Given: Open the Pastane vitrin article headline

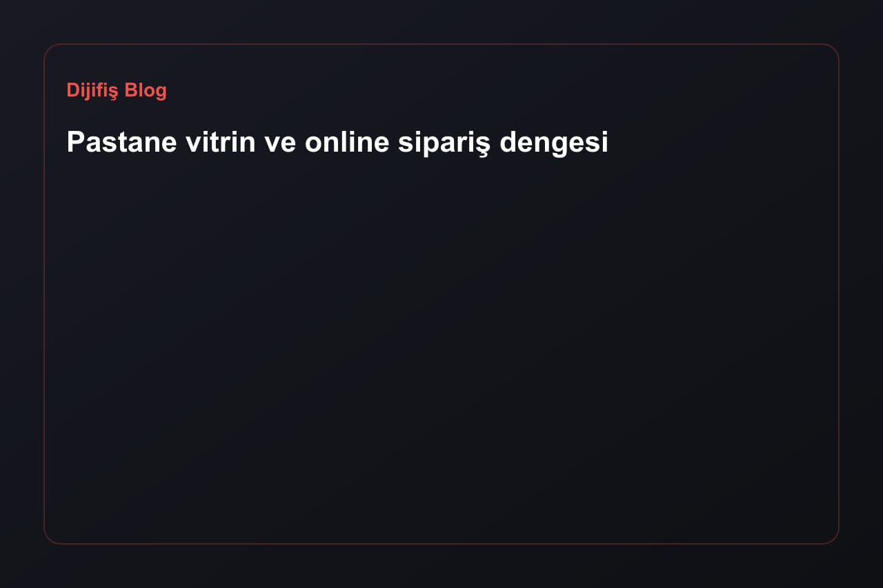Looking at the screenshot, I should (337, 142).
